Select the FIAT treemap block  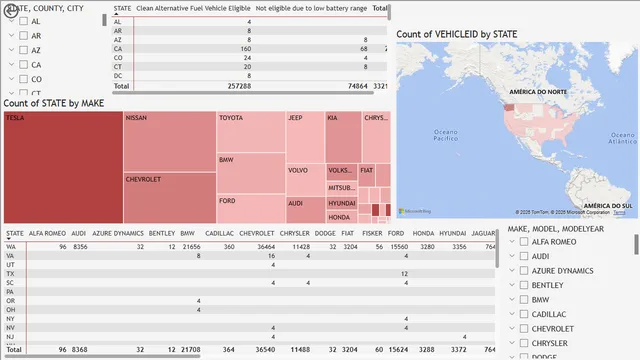coord(367,175)
